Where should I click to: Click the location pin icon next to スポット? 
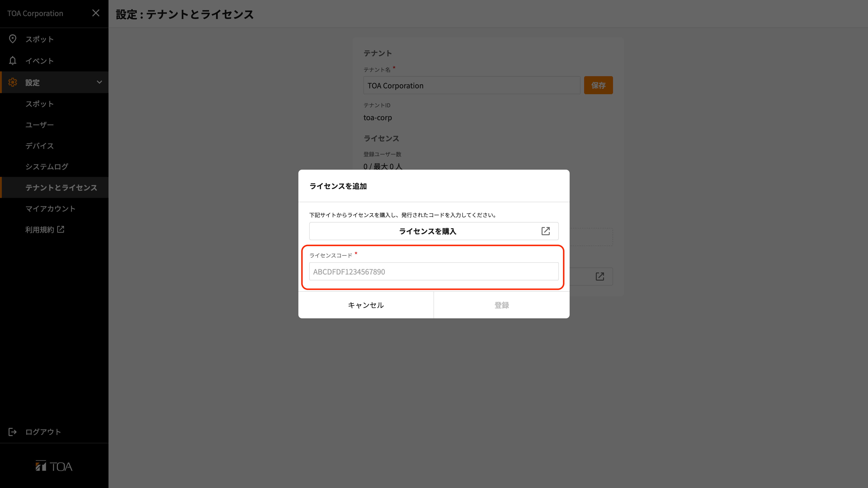12,39
